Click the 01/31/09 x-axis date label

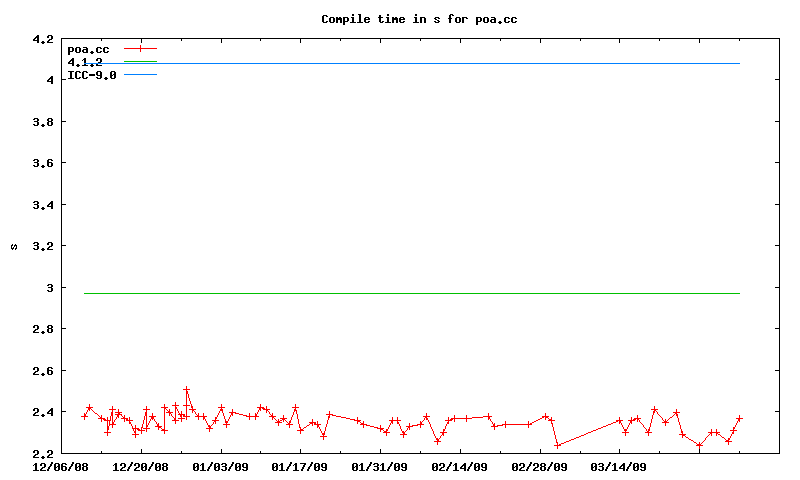pos(380,465)
